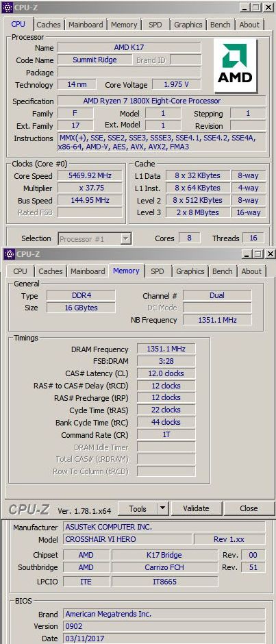Click the Model field CROSSHAIR VI HERO
The height and width of the screenshot is (644, 276).
pos(127,539)
